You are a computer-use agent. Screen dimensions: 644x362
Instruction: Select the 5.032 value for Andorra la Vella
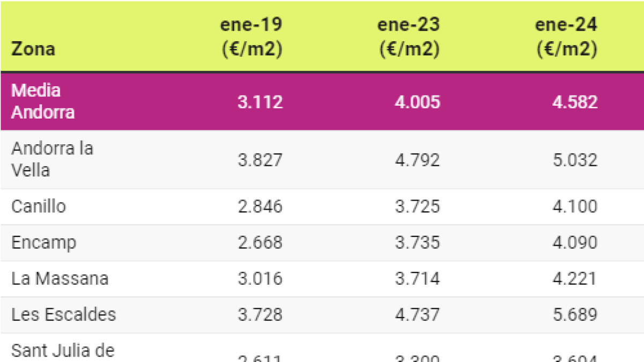coord(575,160)
